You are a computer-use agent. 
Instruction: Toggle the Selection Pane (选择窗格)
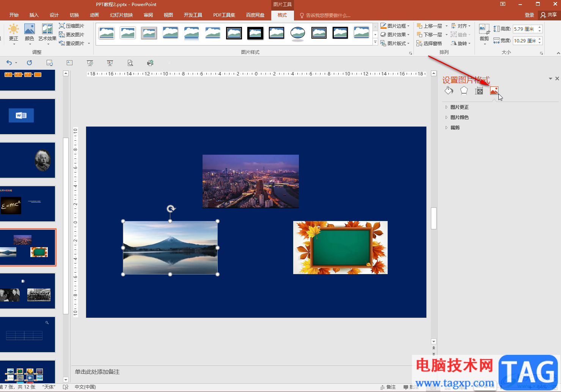tap(429, 44)
